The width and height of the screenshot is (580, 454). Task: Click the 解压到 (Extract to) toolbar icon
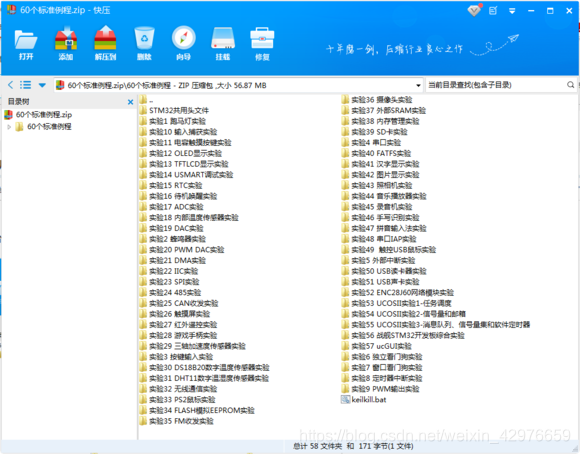[x=105, y=44]
